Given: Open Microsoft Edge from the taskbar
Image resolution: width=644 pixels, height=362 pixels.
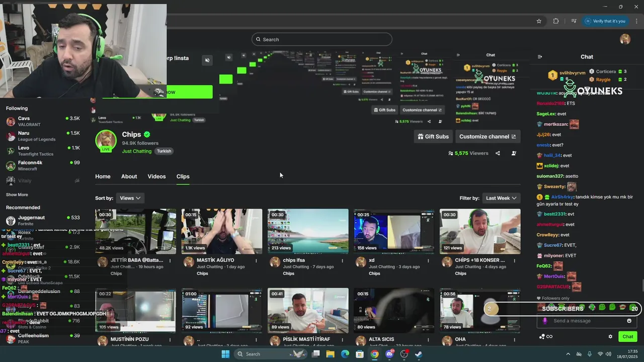Looking at the screenshot, I should 345,354.
